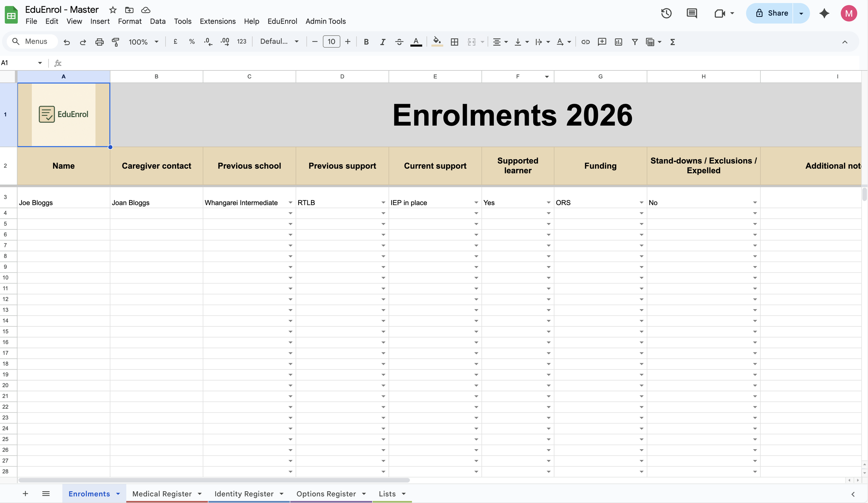
Task: Open the fill colour swatch
Action: 437,42
